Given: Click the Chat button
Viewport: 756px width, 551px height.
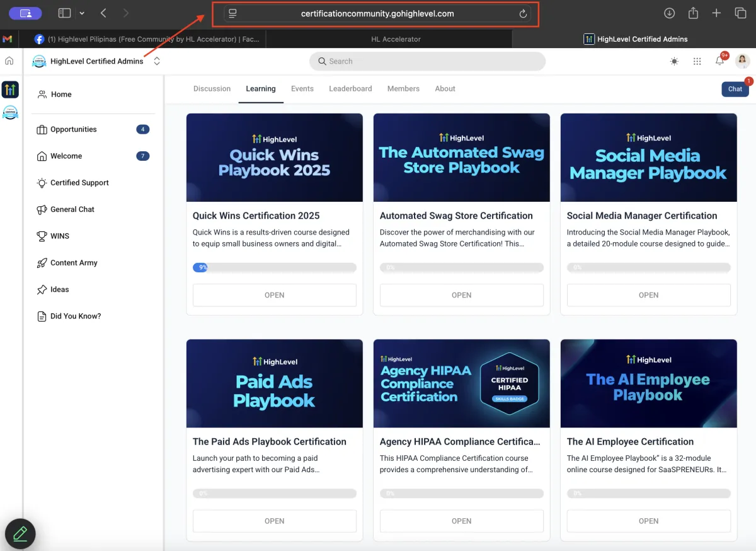Looking at the screenshot, I should click(x=735, y=89).
